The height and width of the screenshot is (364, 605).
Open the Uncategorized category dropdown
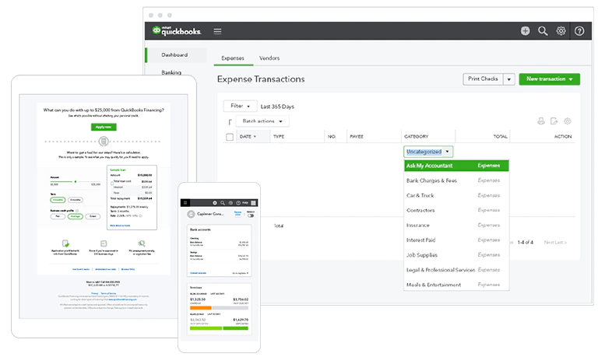click(x=428, y=152)
